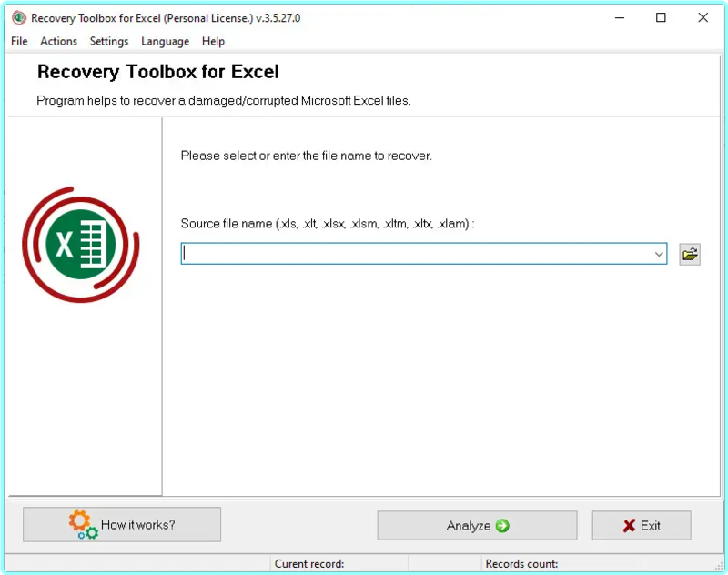Close the Recovery Toolbox window
The height and width of the screenshot is (575, 728).
click(x=703, y=18)
